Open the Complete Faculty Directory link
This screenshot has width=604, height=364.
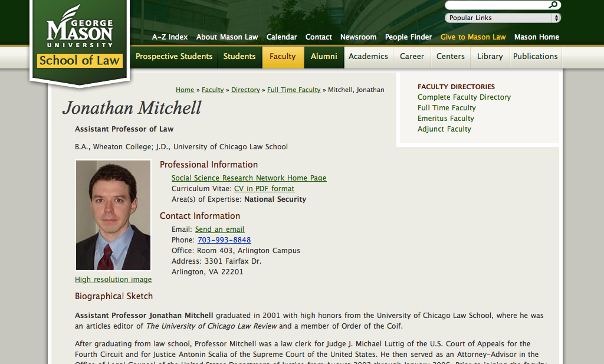coord(464,97)
